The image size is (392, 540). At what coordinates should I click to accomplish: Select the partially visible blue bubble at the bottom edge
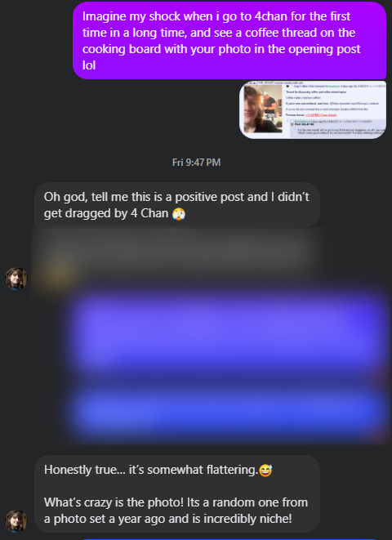point(229,539)
